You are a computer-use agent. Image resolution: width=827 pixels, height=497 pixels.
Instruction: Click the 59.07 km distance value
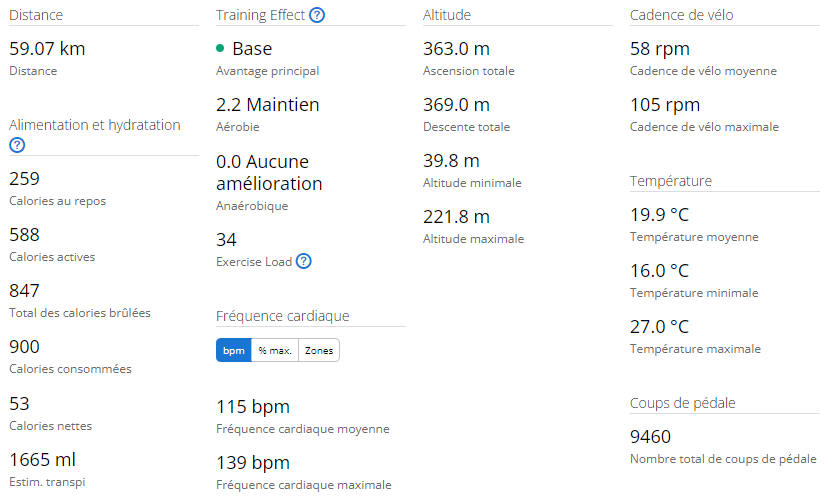point(45,48)
